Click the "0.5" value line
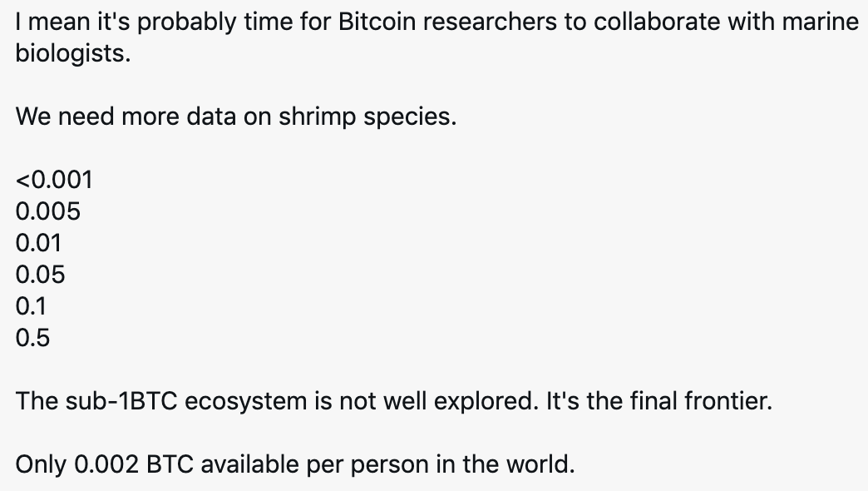 pyautogui.click(x=32, y=338)
